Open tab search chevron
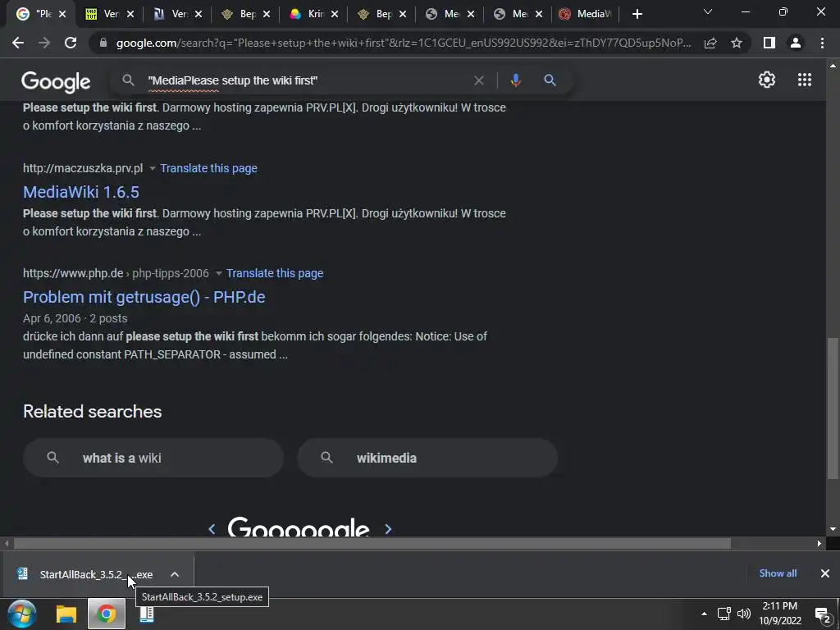 [x=708, y=11]
